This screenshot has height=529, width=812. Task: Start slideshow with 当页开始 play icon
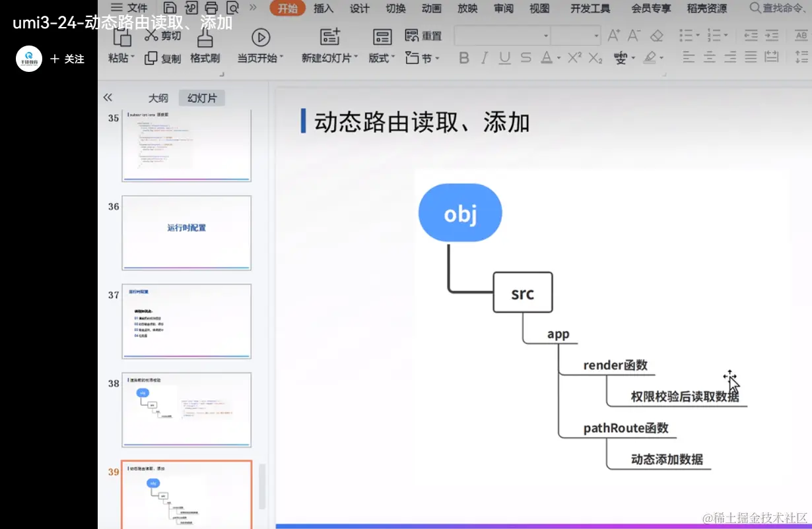pyautogui.click(x=261, y=37)
